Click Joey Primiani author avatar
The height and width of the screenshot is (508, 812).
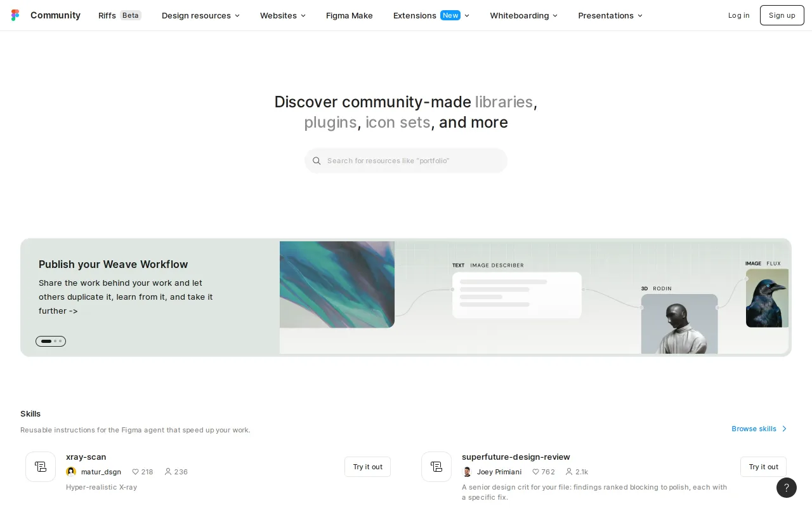click(x=467, y=472)
